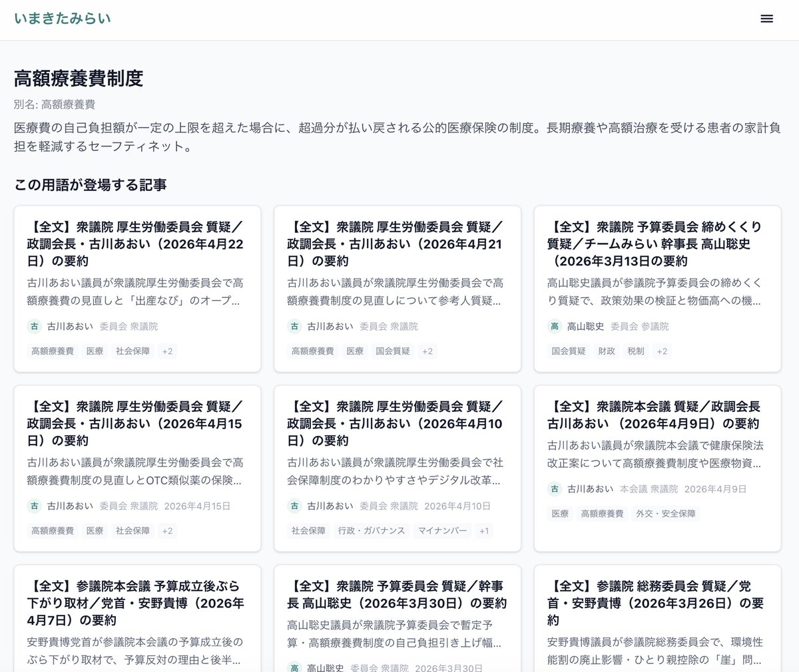Select 医療 tag in 4月15日 card
The image size is (799, 672).
pos(95,530)
